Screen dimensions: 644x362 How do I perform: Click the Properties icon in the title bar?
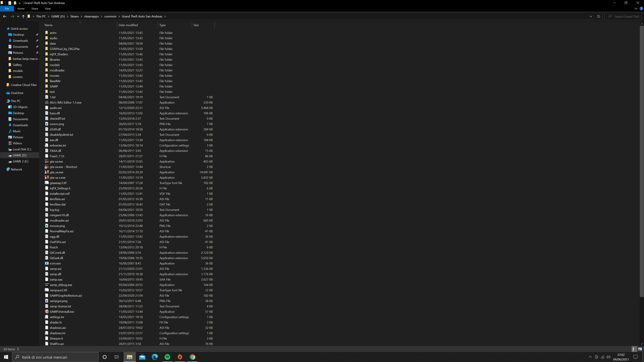click(10, 3)
